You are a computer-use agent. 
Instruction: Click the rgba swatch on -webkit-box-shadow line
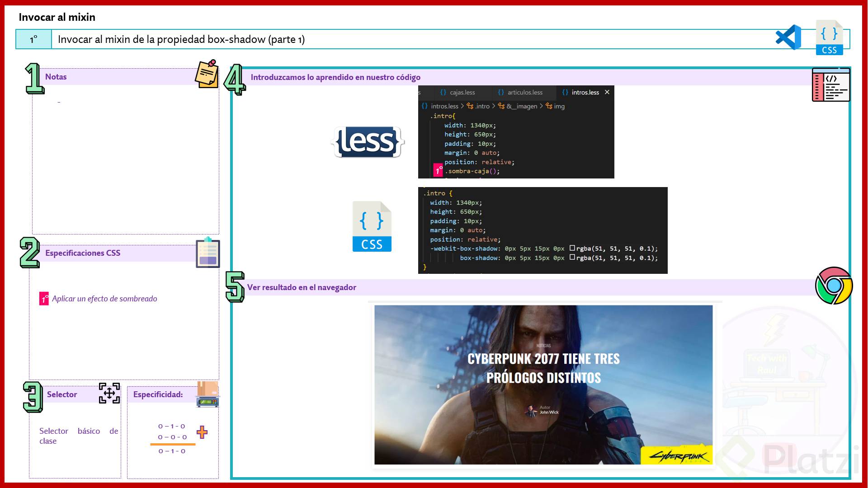[x=572, y=248]
